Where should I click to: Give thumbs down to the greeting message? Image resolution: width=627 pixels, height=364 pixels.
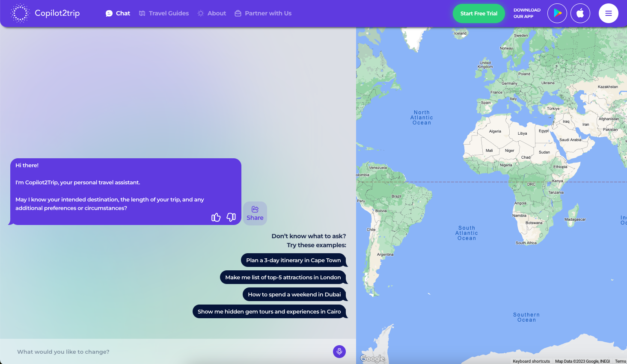coord(231,217)
